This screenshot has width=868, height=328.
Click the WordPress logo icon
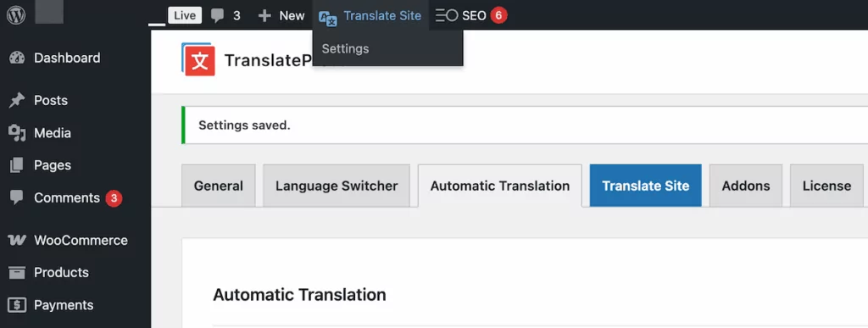pyautogui.click(x=16, y=15)
